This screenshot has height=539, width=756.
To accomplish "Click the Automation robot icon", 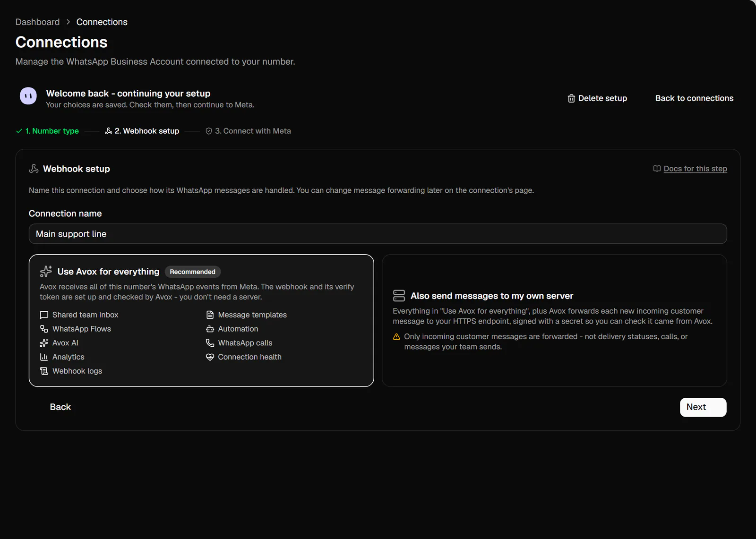I will click(x=210, y=329).
